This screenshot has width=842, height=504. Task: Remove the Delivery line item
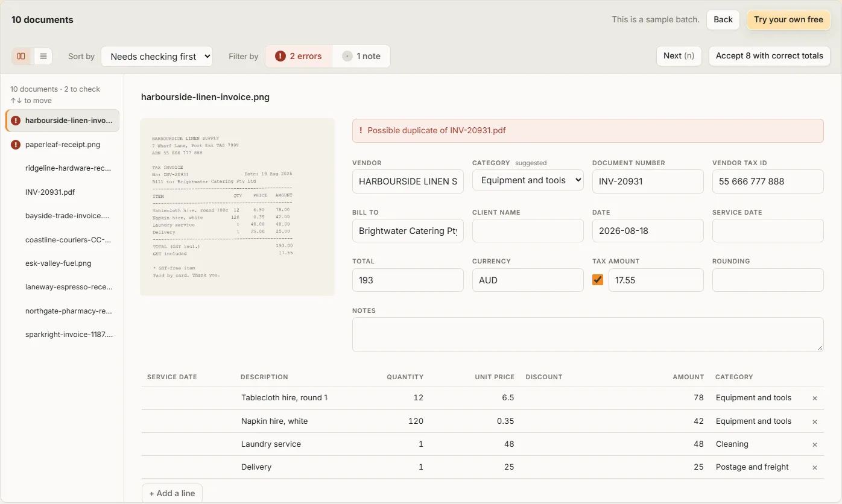815,467
